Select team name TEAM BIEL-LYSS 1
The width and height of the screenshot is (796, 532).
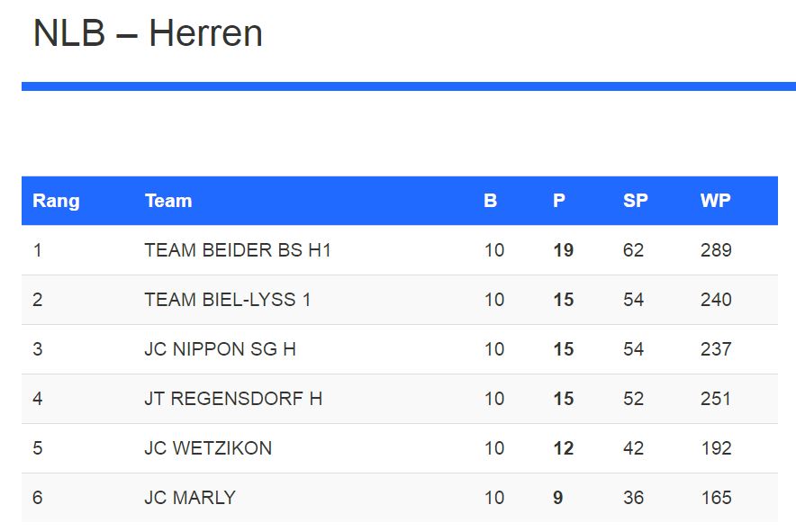pos(228,300)
